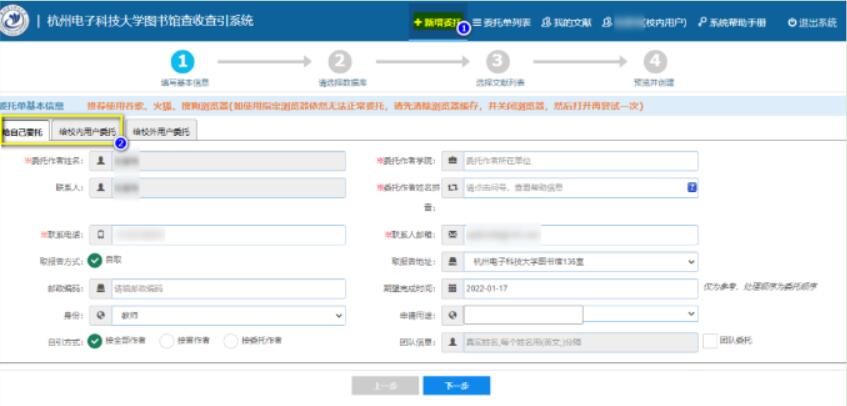
Task: Switch to the 给校内用户委托 tab
Action: [x=87, y=132]
